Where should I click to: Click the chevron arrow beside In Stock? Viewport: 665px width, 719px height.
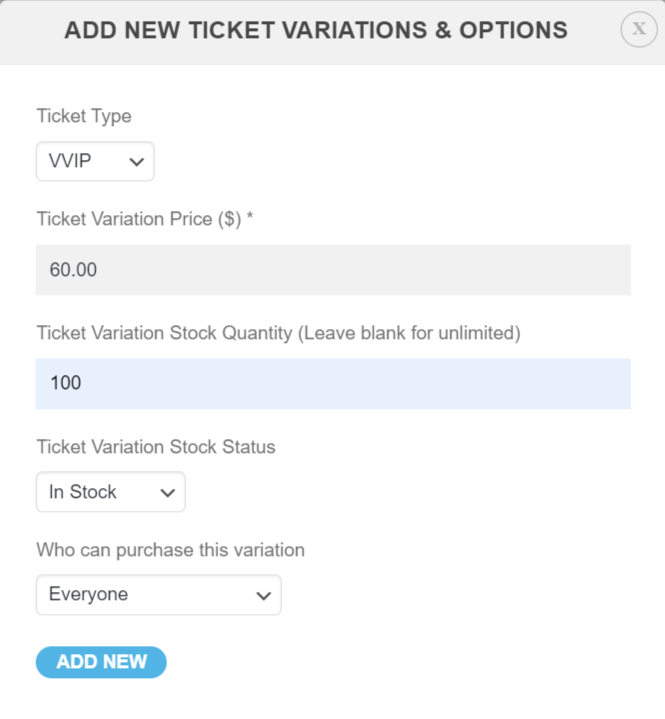point(167,493)
